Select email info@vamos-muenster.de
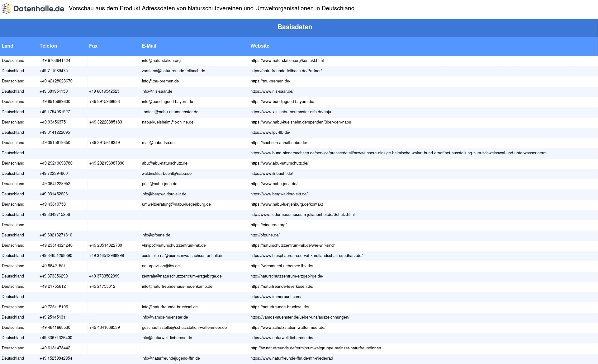The width and height of the screenshot is (598, 364). [165, 317]
